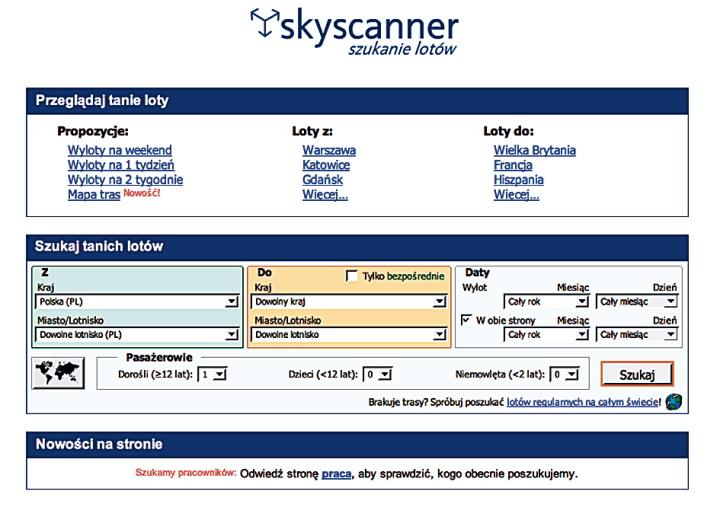The height and width of the screenshot is (507, 720).
Task: Open the Wyloty na weekend link
Action: (119, 150)
